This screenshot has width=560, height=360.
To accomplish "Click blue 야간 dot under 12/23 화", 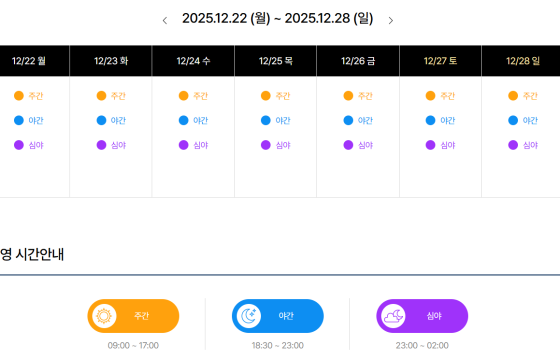I will pos(101,120).
